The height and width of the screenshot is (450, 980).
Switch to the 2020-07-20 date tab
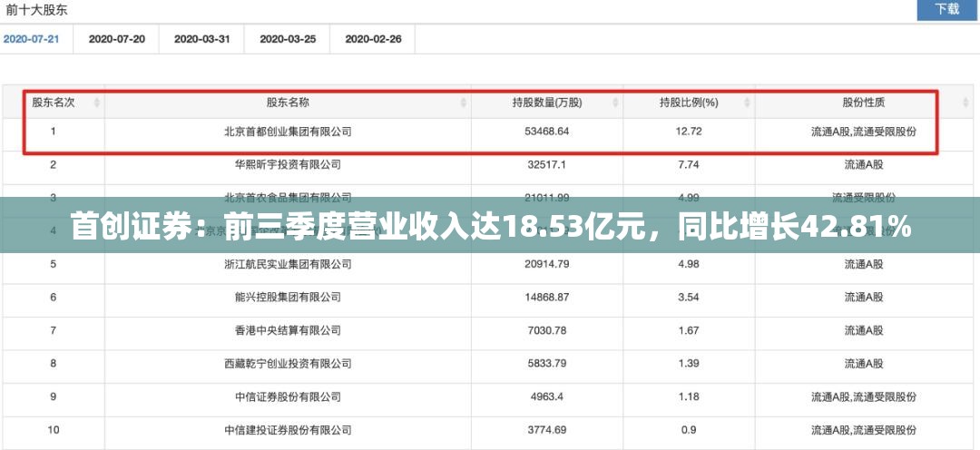point(117,39)
